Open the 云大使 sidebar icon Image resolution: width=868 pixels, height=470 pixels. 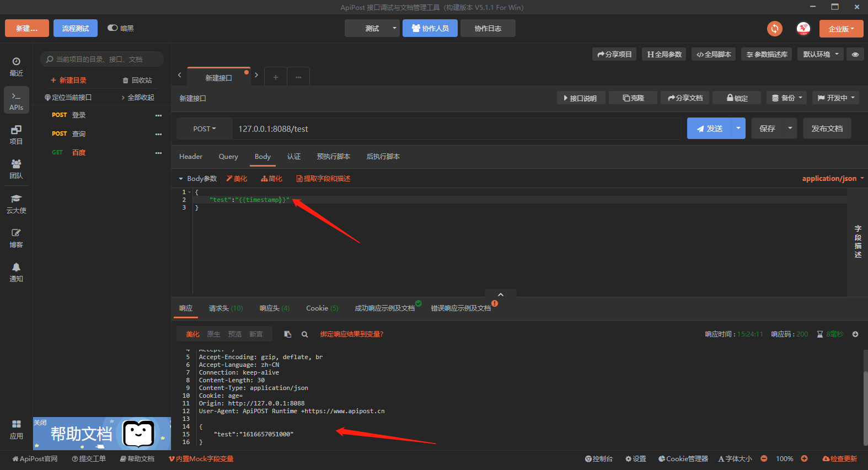click(16, 204)
